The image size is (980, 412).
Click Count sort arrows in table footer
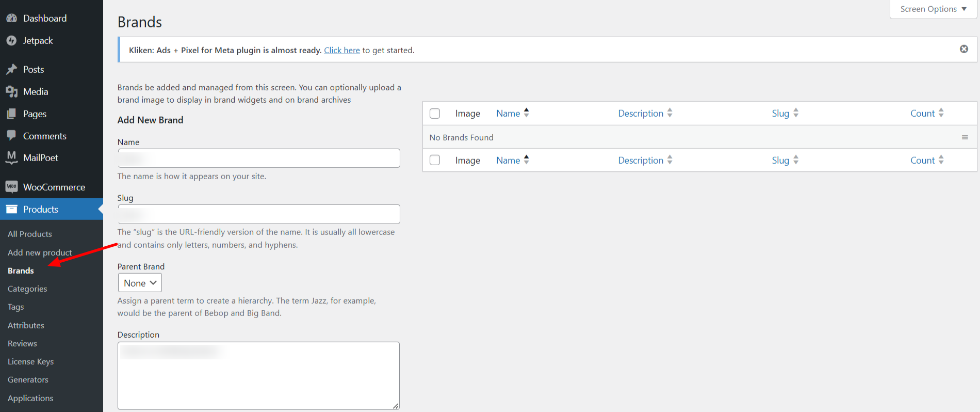[941, 160]
